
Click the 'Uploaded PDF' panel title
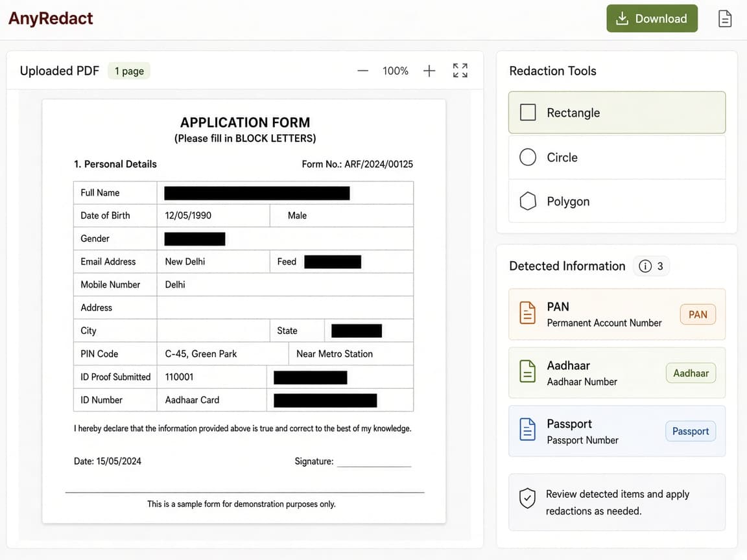[60, 71]
